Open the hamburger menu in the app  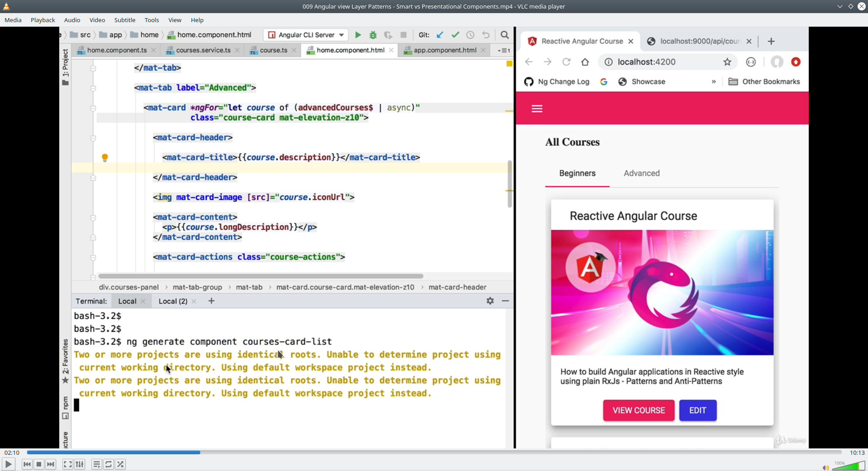coord(537,108)
